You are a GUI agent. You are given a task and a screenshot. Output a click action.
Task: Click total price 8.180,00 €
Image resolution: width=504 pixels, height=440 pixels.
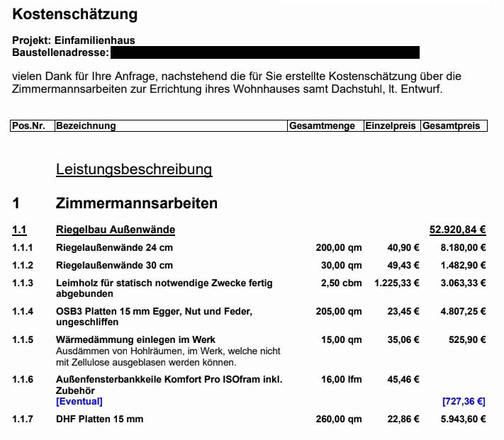[463, 247]
